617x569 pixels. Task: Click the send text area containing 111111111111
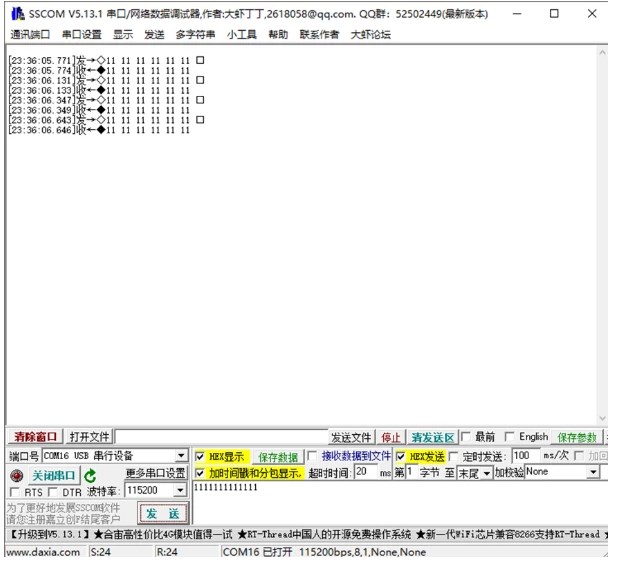pos(399,503)
